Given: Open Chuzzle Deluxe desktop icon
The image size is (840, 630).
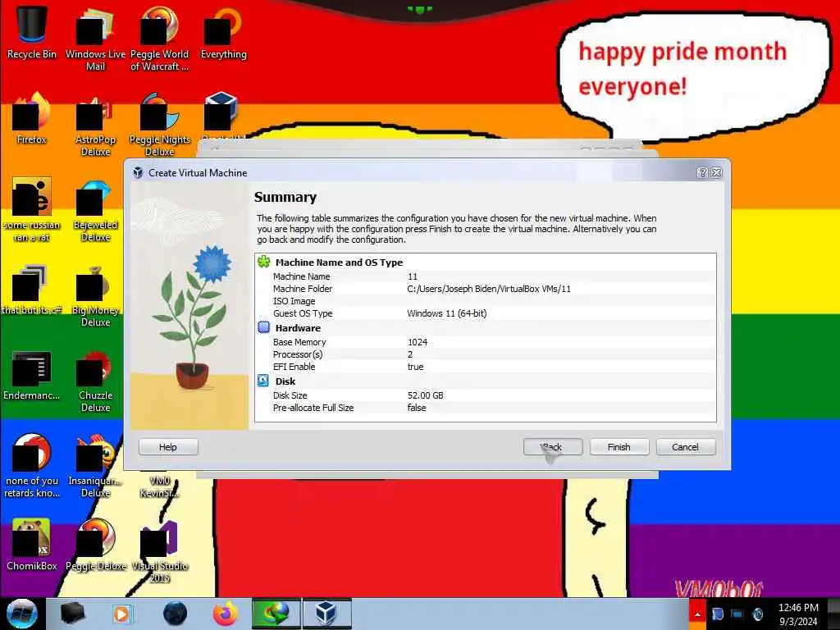Looking at the screenshot, I should (x=95, y=381).
